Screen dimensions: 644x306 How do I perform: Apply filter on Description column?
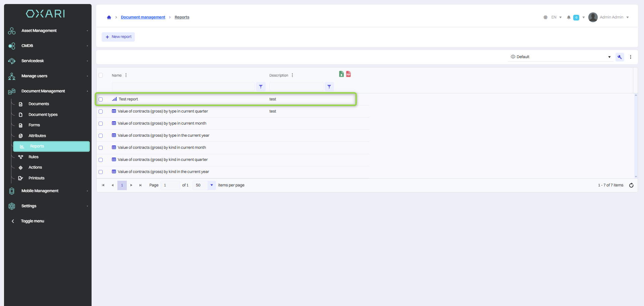click(329, 87)
